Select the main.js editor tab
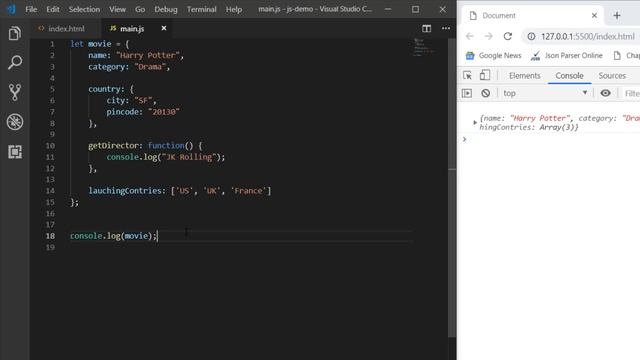The width and height of the screenshot is (640, 360). point(131,29)
